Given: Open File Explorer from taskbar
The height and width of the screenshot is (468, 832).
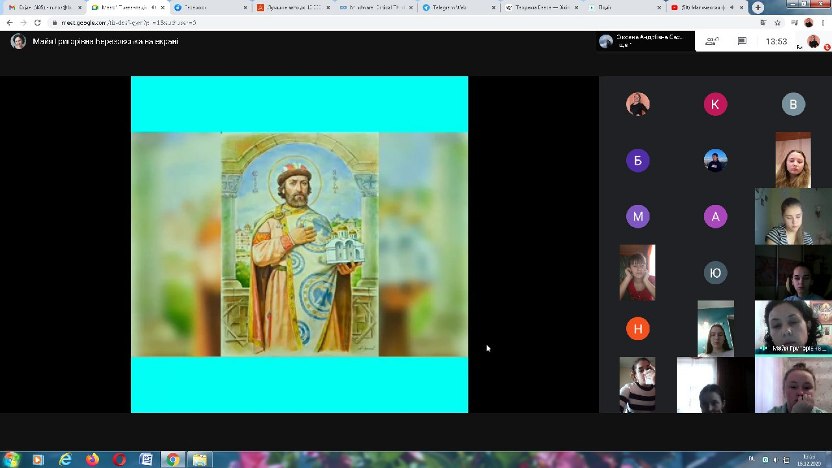Looking at the screenshot, I should tap(199, 459).
